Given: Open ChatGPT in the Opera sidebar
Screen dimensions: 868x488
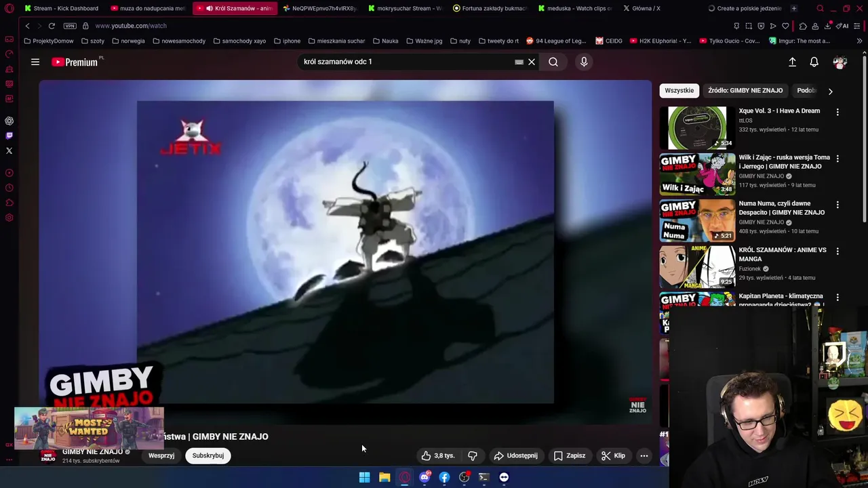Looking at the screenshot, I should (x=9, y=121).
